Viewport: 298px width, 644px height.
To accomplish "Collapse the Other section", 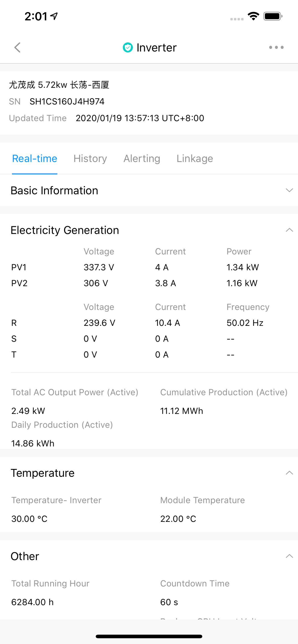I will [289, 556].
